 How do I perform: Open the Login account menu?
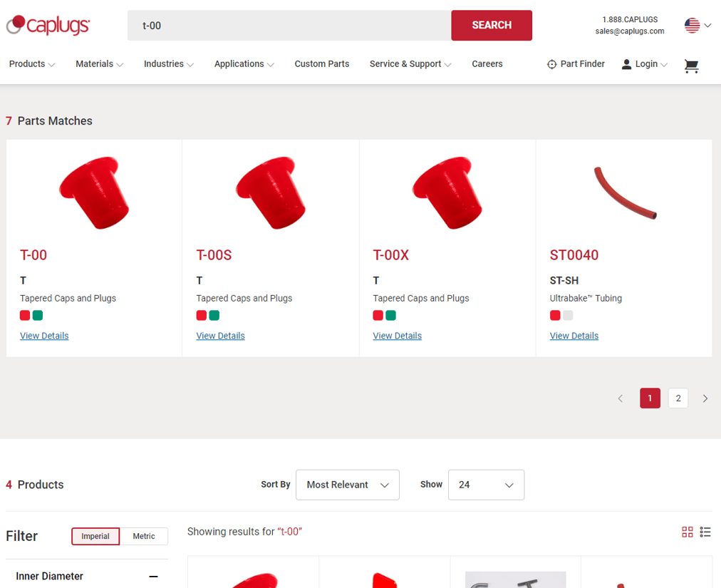[x=644, y=64]
